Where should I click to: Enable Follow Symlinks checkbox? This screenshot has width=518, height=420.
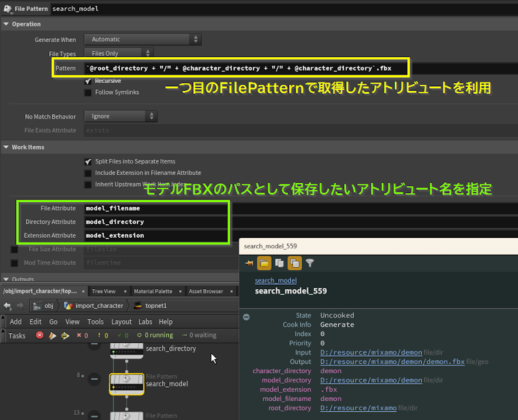click(88, 93)
